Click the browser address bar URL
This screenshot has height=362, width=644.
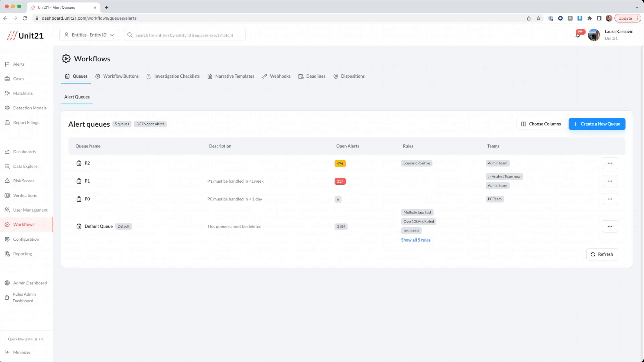(x=89, y=18)
